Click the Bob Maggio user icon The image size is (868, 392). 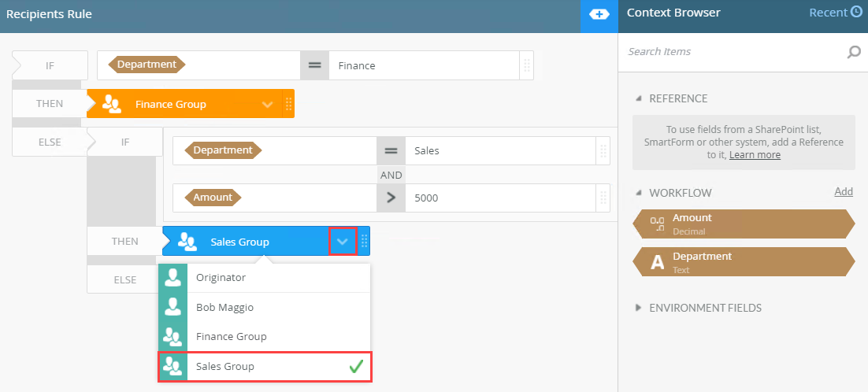(x=172, y=307)
